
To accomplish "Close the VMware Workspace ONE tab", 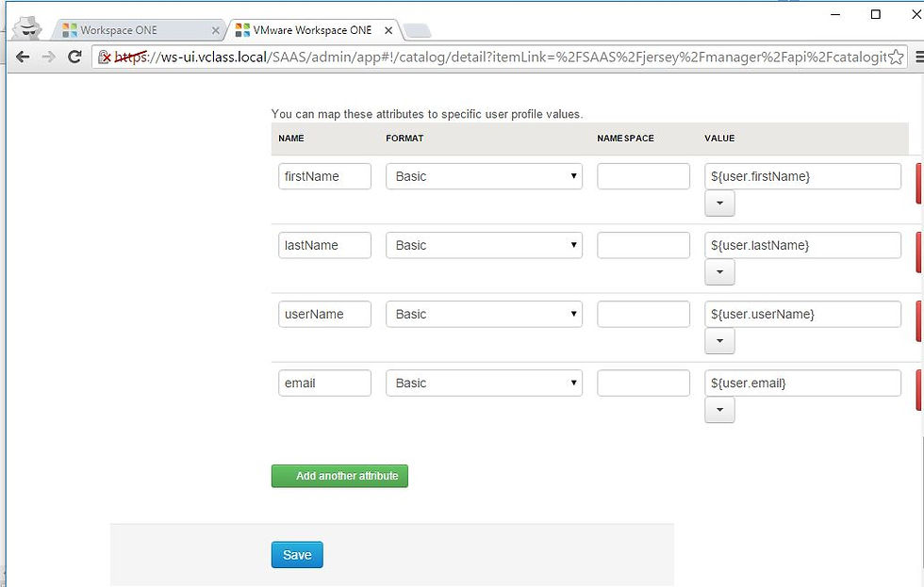I will [x=388, y=30].
